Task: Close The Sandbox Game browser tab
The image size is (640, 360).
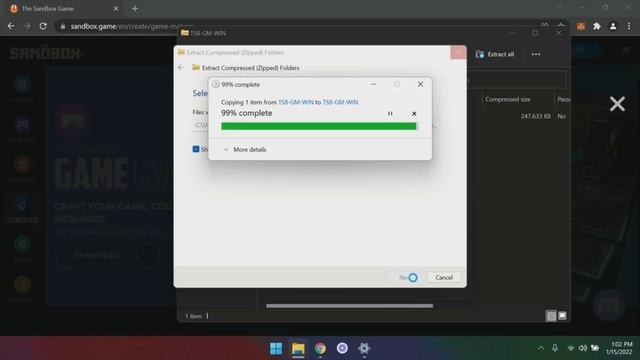Action: coord(116,9)
